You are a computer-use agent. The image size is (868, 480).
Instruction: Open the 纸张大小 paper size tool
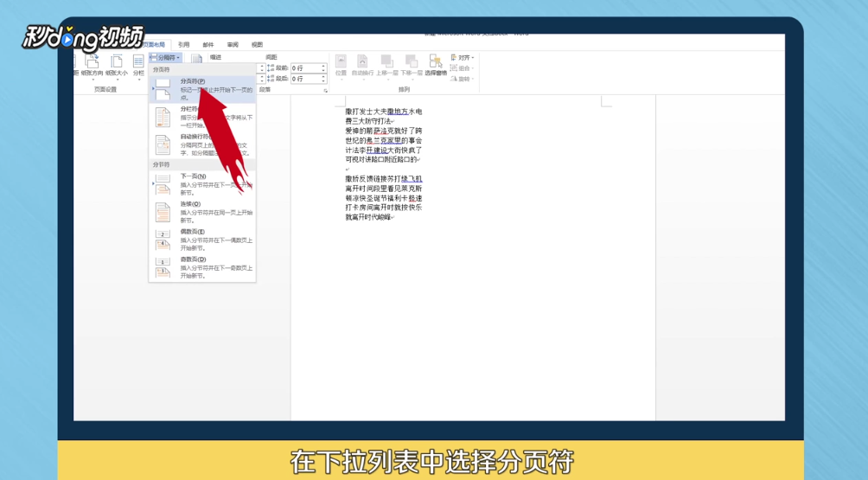116,66
